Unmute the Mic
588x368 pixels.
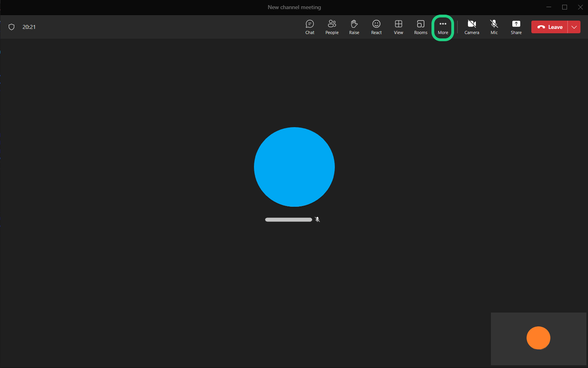pos(494,27)
